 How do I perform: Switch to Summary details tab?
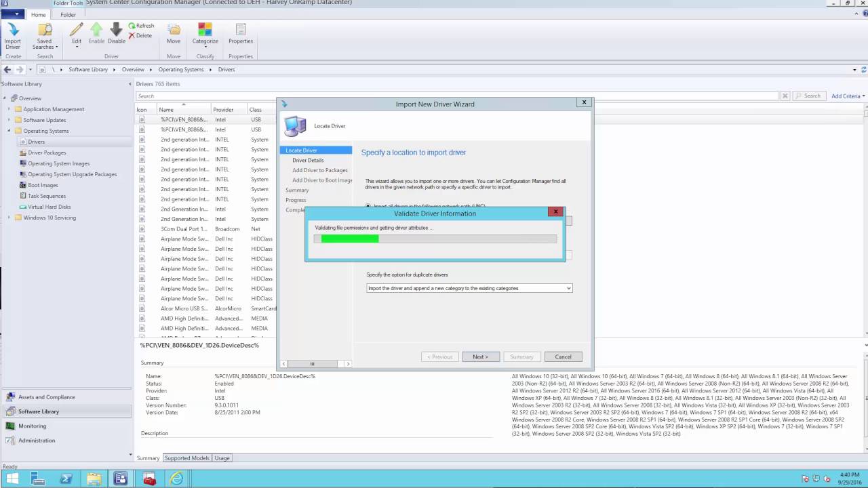[149, 458]
